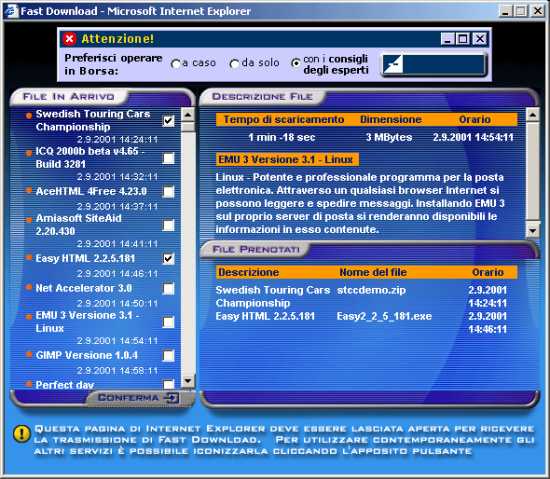The width and height of the screenshot is (550, 479).
Task: Click the Descrizione File scrollbar track
Action: (x=533, y=173)
